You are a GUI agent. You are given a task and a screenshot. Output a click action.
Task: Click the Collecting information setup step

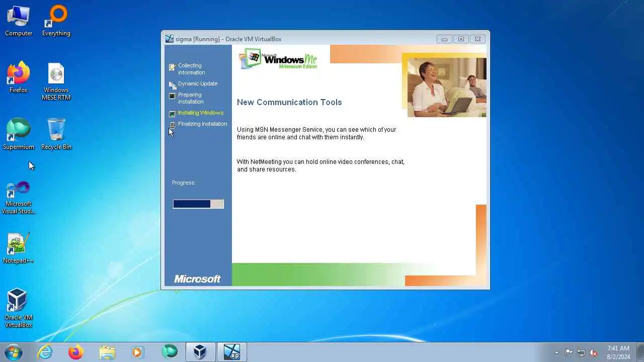point(191,69)
